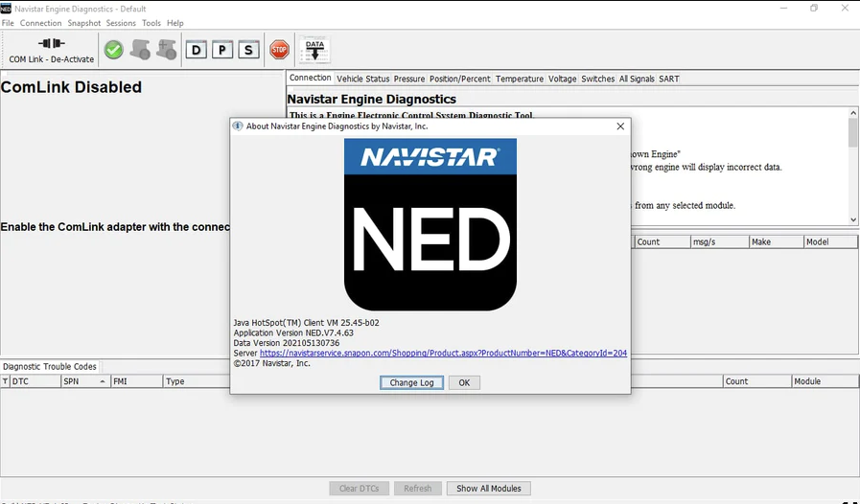Image resolution: width=860 pixels, height=504 pixels.
Task: Click the DTC column header
Action: (x=35, y=381)
